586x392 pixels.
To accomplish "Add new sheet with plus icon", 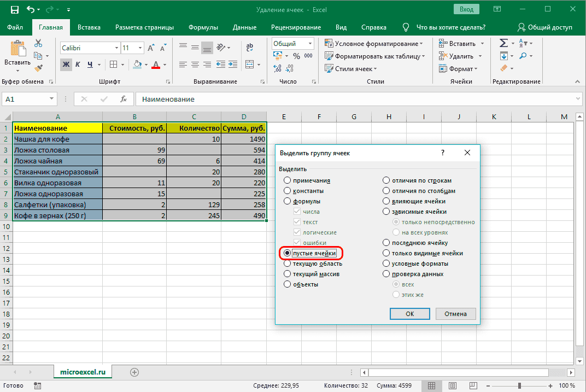I will (134, 372).
